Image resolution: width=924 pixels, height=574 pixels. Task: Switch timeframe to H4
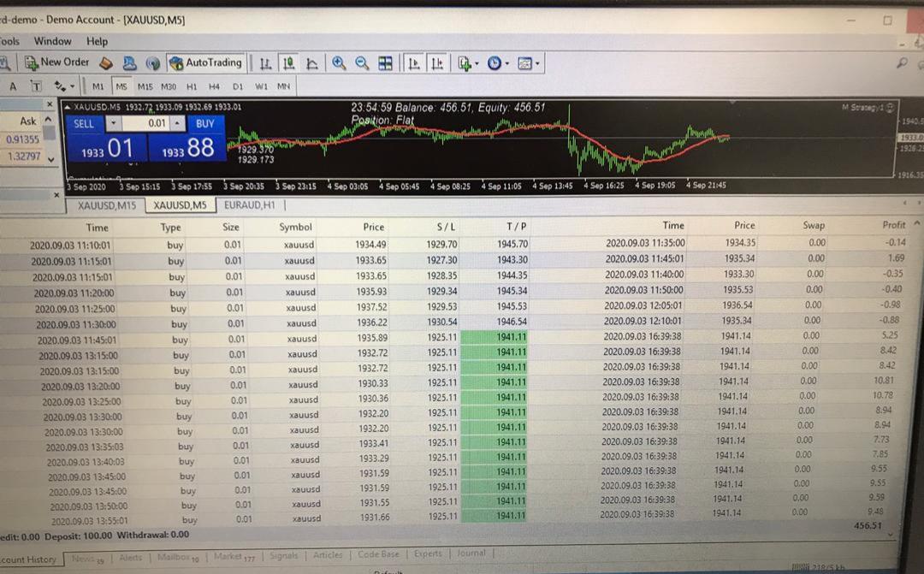(214, 86)
